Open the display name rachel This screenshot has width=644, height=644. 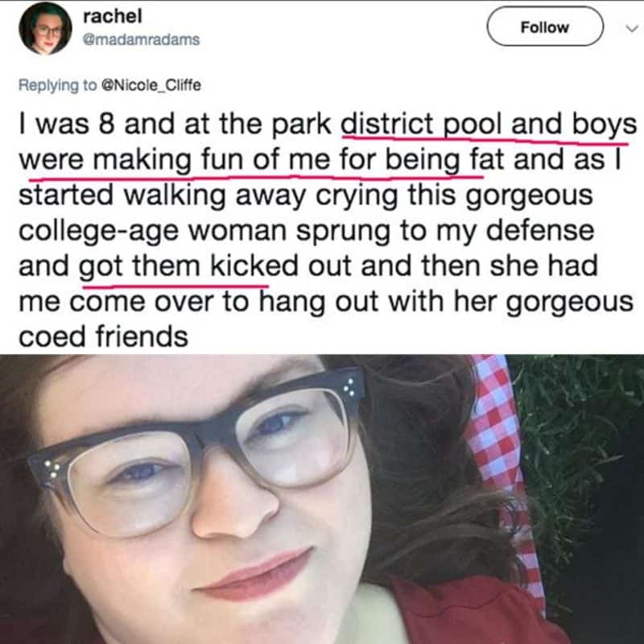[x=113, y=16]
